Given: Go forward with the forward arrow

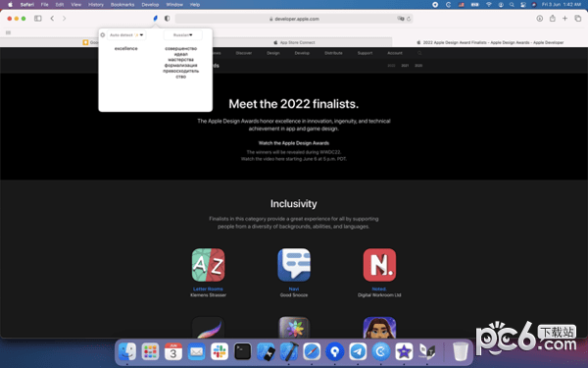Looking at the screenshot, I should coord(64,18).
